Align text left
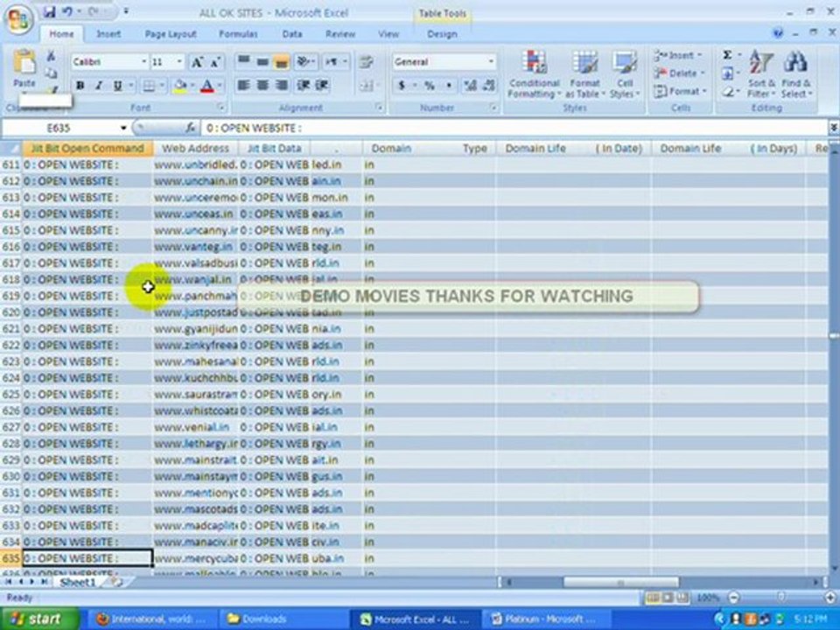Image resolution: width=840 pixels, height=630 pixels. (x=244, y=85)
